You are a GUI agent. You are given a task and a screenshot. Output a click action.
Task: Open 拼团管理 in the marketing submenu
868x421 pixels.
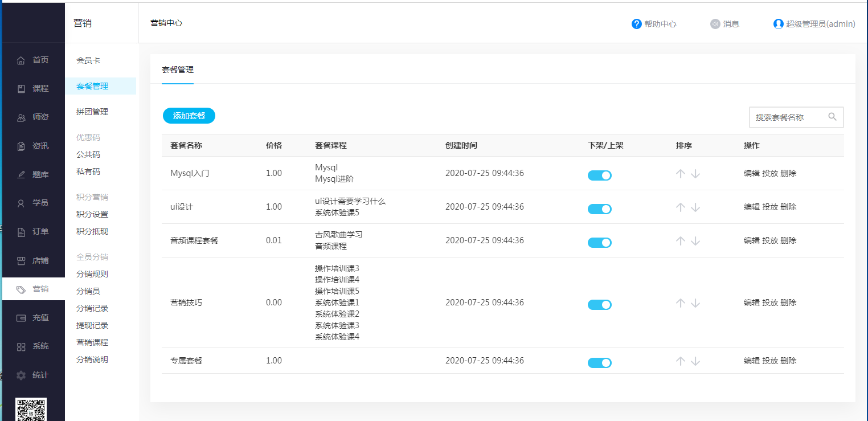click(92, 112)
